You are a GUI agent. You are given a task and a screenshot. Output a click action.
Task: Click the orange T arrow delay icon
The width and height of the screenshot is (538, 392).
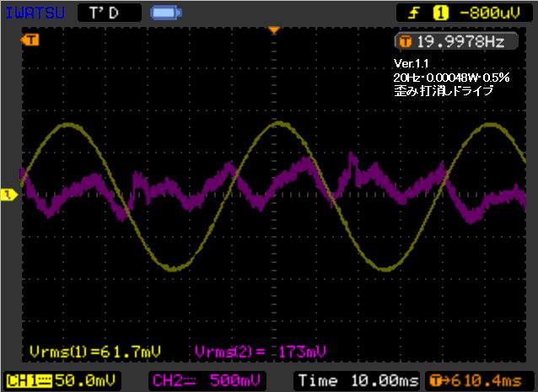(440, 381)
